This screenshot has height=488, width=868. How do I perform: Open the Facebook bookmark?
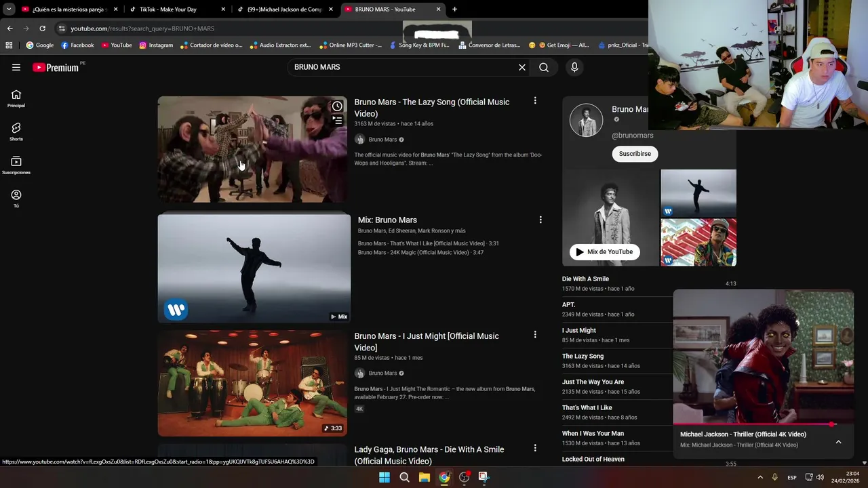click(77, 45)
